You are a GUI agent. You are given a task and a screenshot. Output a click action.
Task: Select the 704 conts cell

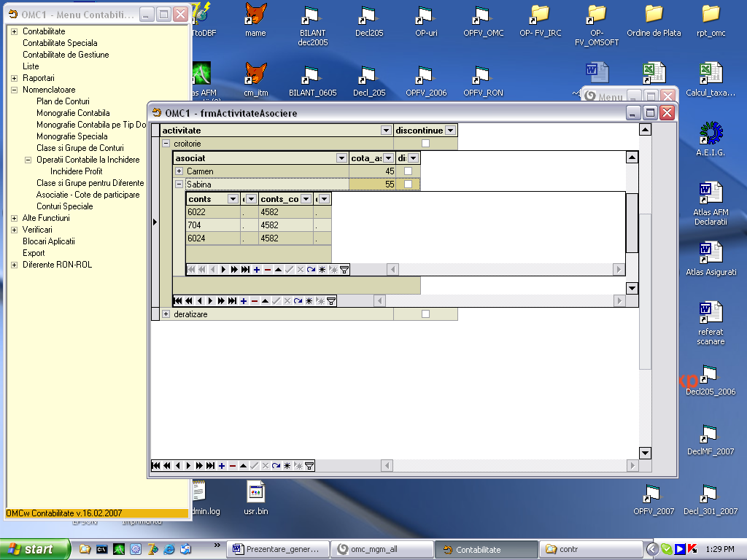(x=213, y=225)
